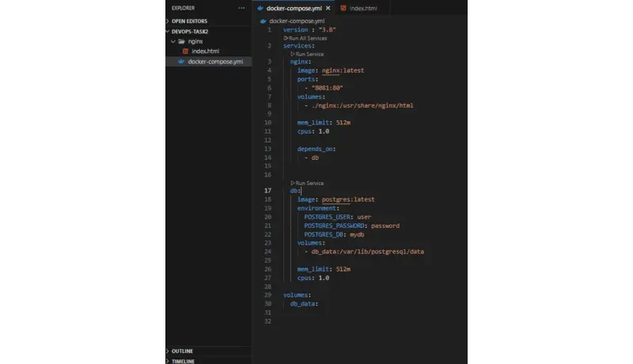This screenshot has width=633, height=364.
Task: Click the Docker whale icon on the active docker-compose.yml tab
Action: [260, 8]
